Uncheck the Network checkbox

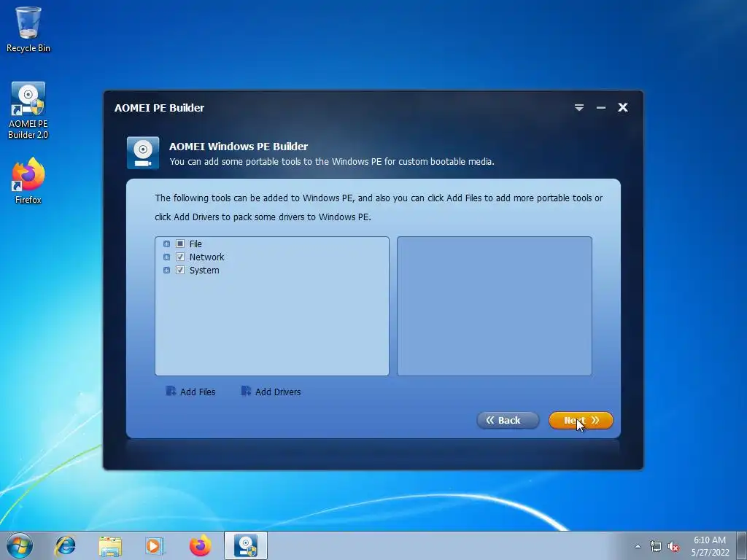click(180, 257)
